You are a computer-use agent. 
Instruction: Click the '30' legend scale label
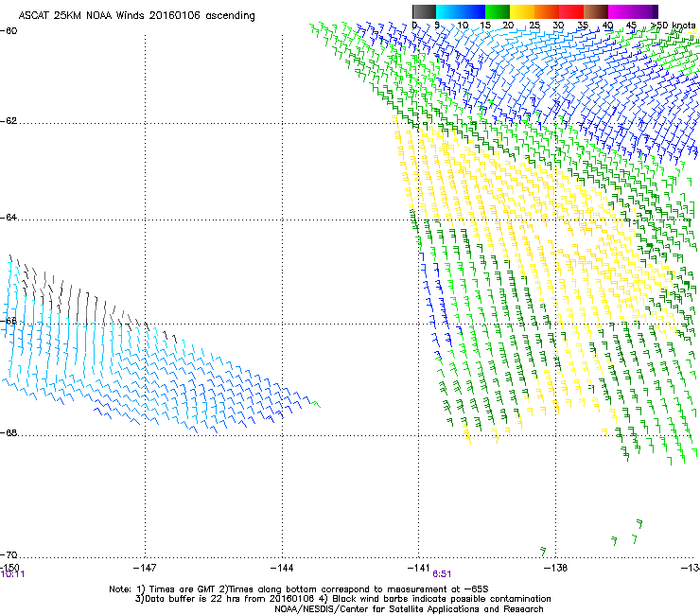coord(558,26)
